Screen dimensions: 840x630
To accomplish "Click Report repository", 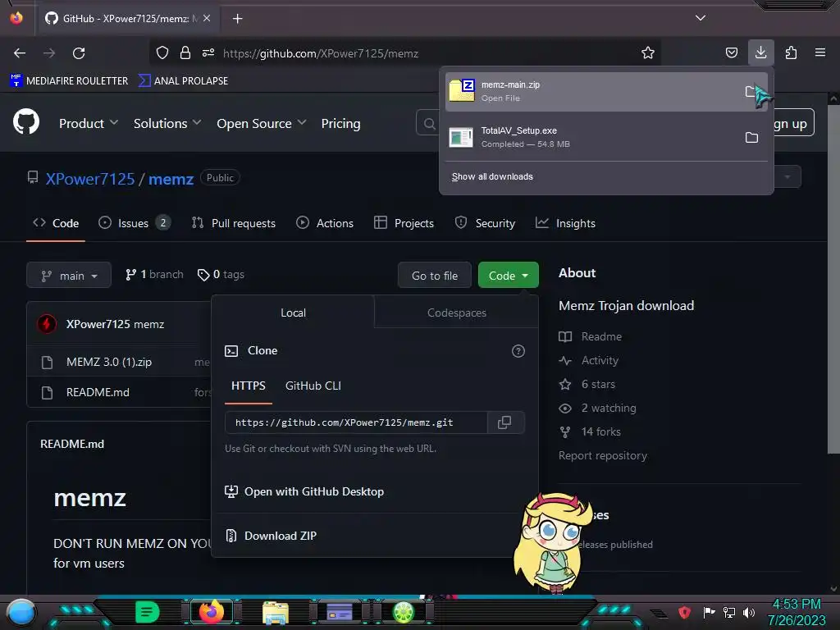I will click(x=603, y=455).
